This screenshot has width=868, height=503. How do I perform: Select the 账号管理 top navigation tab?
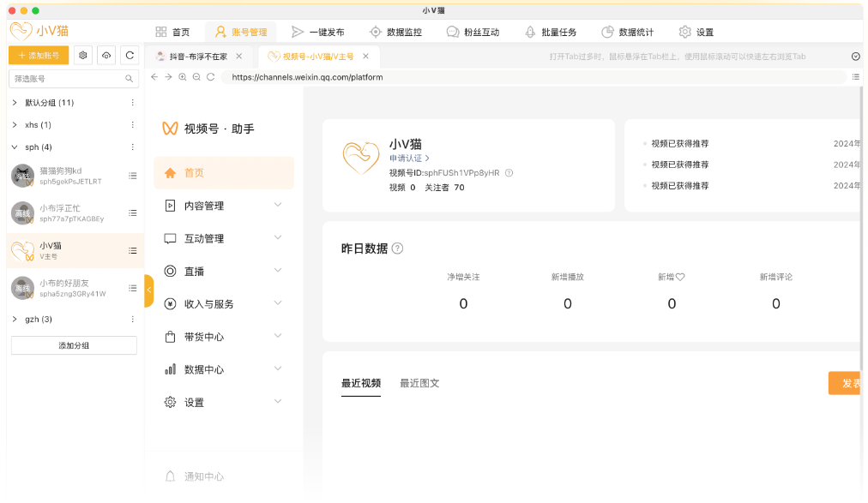[241, 32]
